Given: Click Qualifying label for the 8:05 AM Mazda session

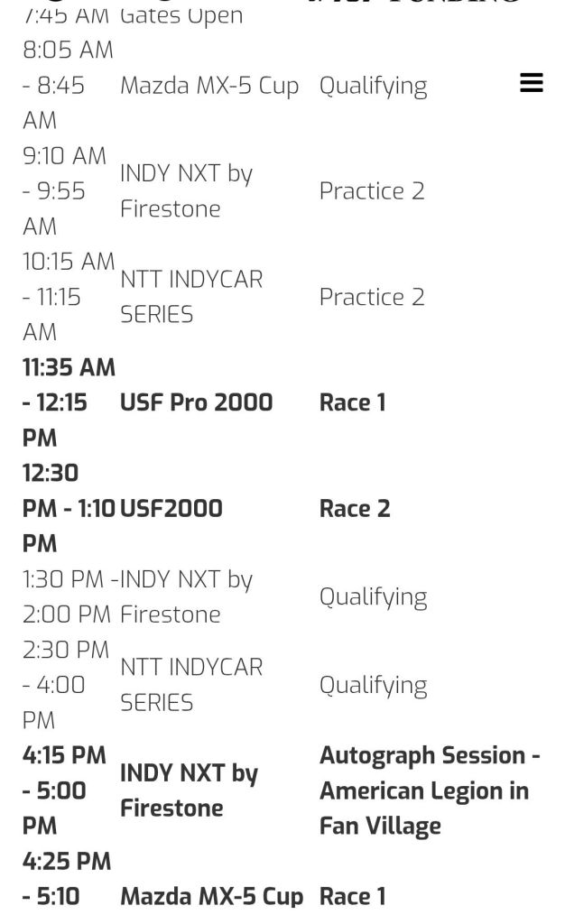Looking at the screenshot, I should coord(373,86).
